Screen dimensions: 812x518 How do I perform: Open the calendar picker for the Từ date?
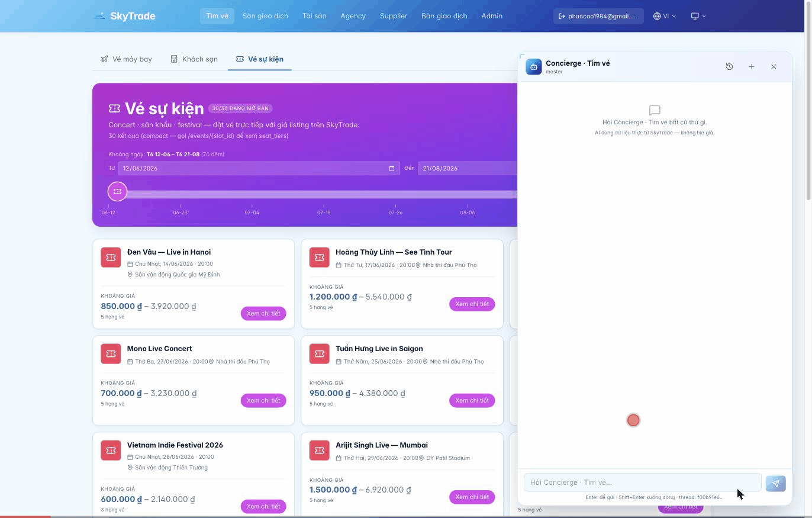tap(391, 168)
